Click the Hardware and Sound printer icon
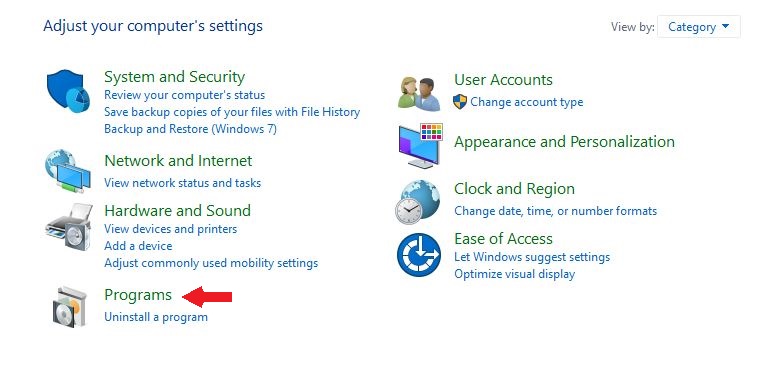The width and height of the screenshot is (775, 368). coord(69,227)
